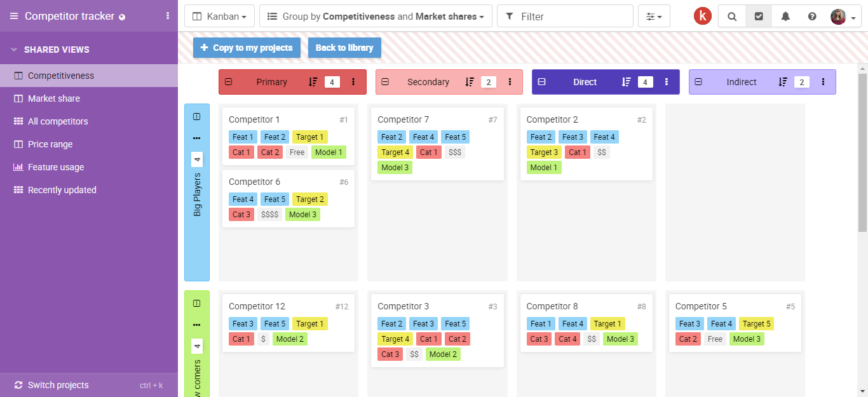This screenshot has height=397, width=868.
Task: Open the Group by Competitiveness dropdown
Action: [376, 17]
